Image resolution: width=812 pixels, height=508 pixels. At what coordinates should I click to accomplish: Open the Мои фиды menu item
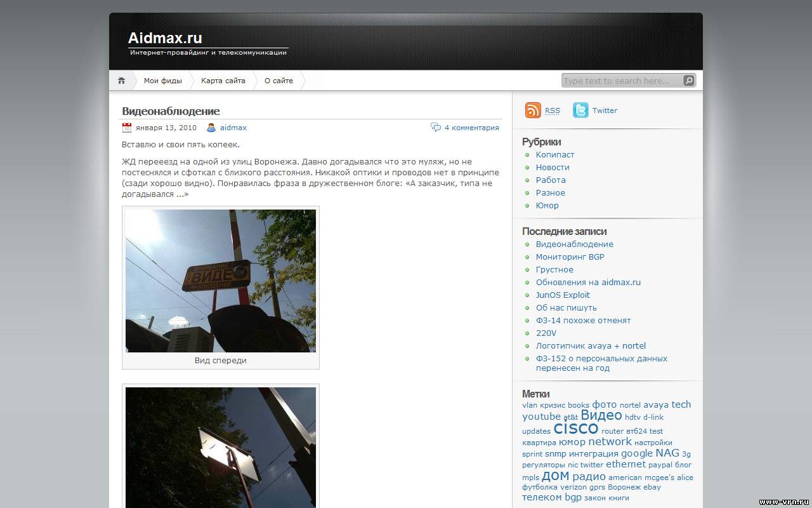pos(162,81)
